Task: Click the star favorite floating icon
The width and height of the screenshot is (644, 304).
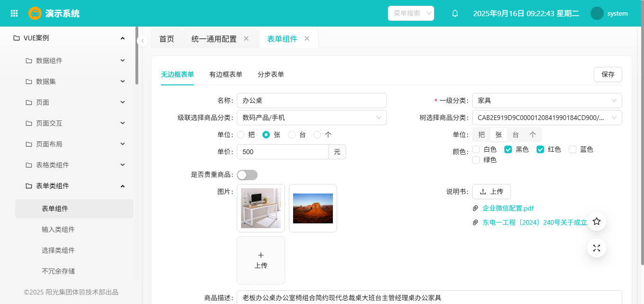Action: (x=597, y=221)
